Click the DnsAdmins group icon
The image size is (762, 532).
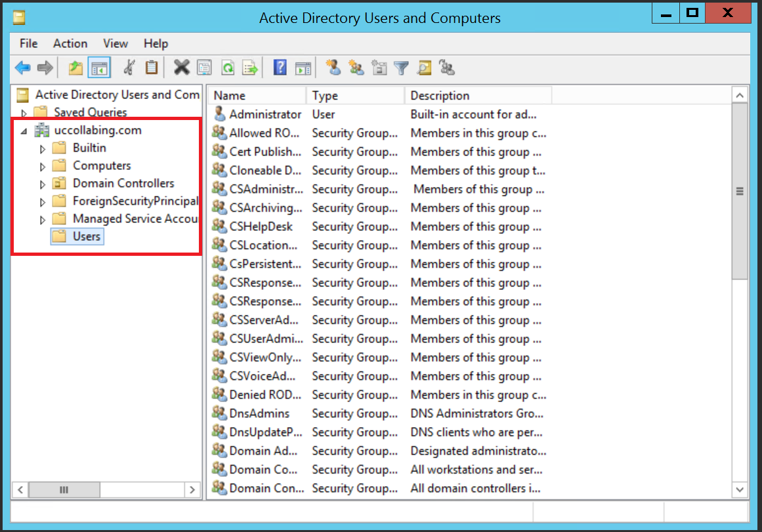220,413
